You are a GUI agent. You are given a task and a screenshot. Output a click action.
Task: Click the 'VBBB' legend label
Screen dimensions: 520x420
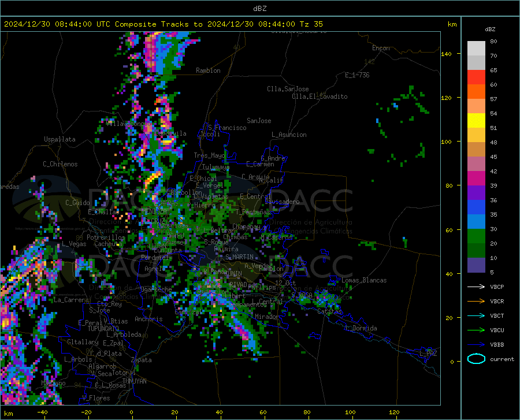point(497,345)
